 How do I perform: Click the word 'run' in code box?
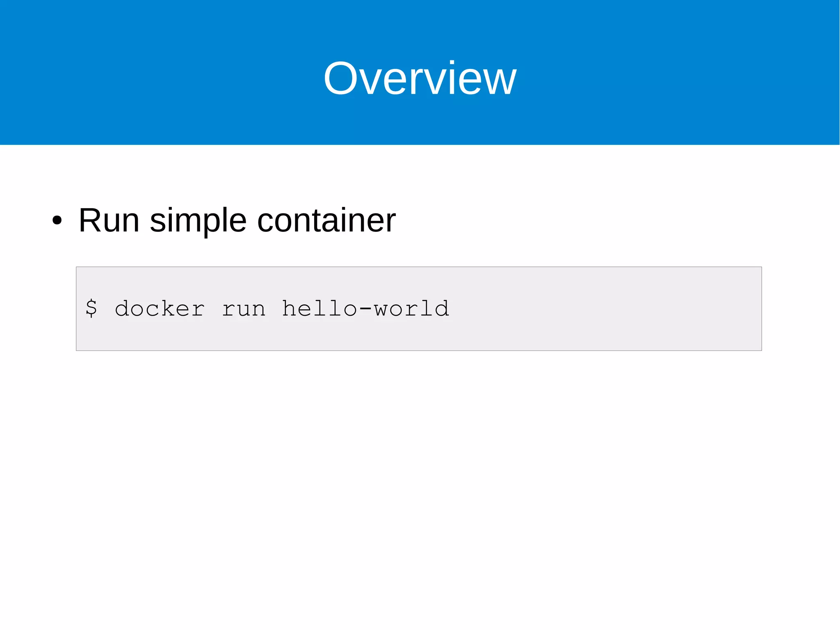pos(244,309)
